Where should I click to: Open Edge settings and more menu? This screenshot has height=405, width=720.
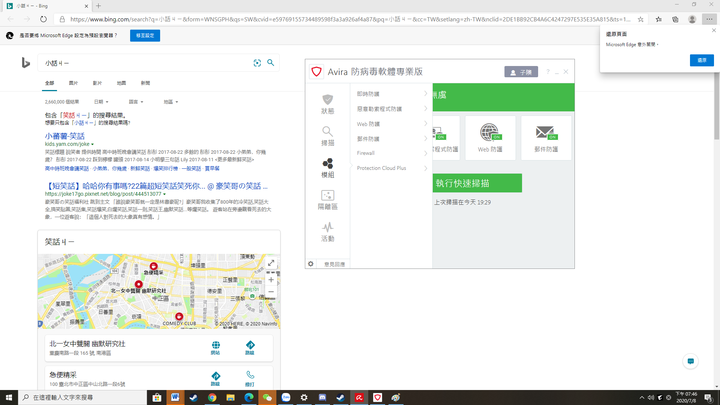(709, 19)
